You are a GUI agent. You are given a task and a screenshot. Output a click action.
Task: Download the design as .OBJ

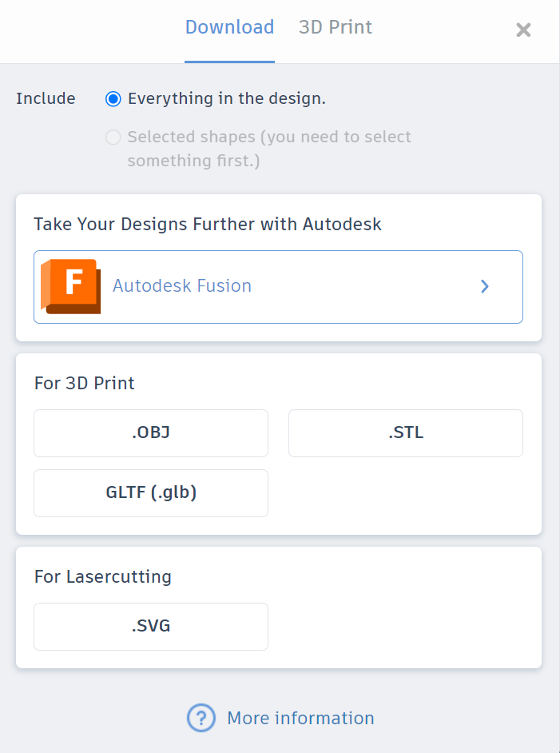151,433
